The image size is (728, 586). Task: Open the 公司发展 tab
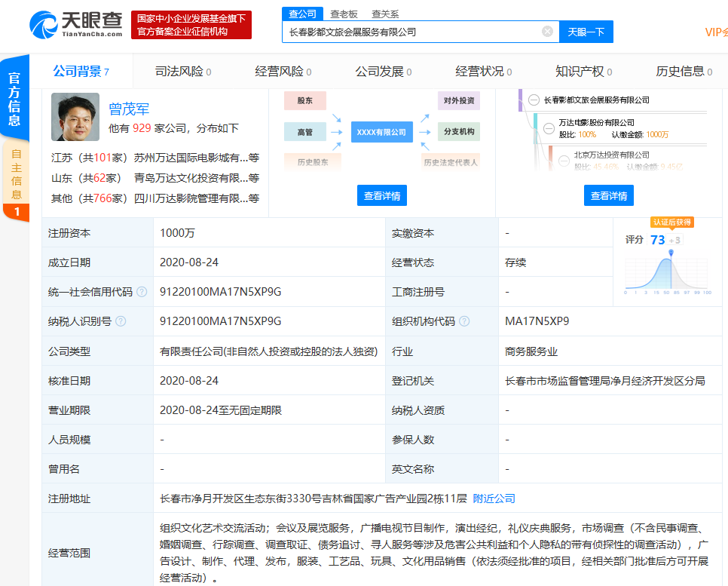pyautogui.click(x=384, y=72)
